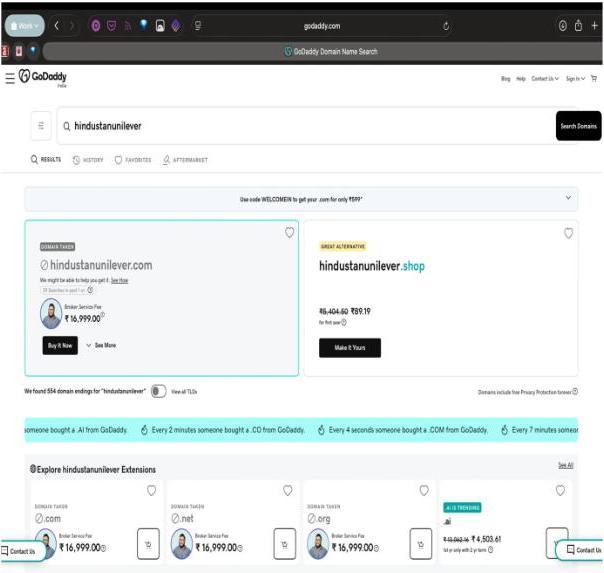Screen dimensions: 604x573
Task: Click the purple diamond extension icon
Action: pos(176,26)
